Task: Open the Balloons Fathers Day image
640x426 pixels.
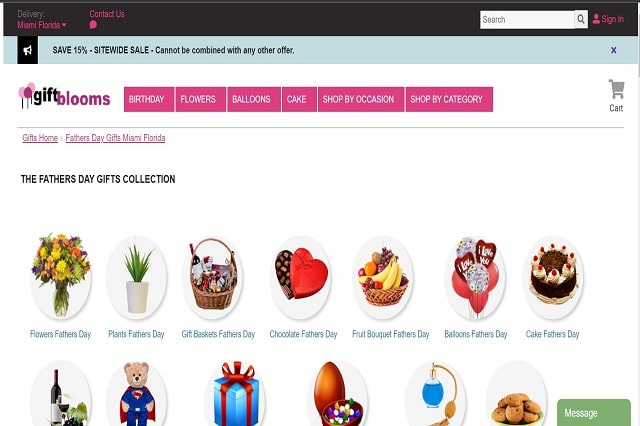Action: click(475, 277)
